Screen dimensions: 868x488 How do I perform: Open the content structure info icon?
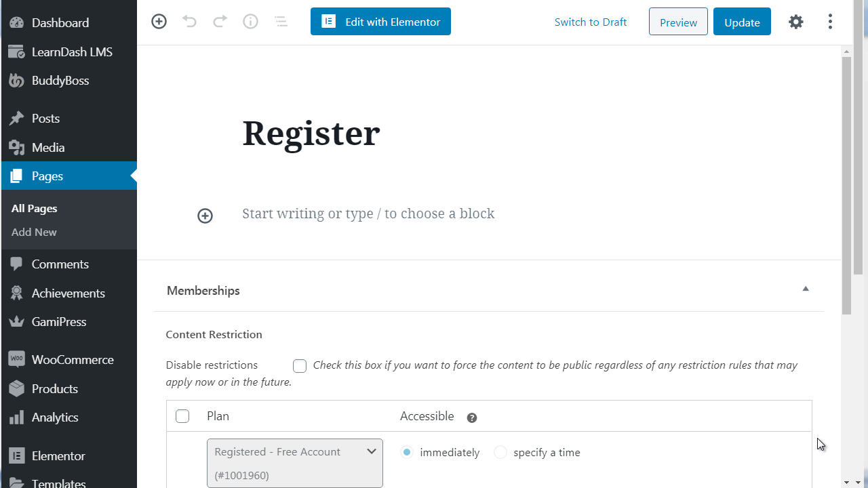(x=251, y=22)
